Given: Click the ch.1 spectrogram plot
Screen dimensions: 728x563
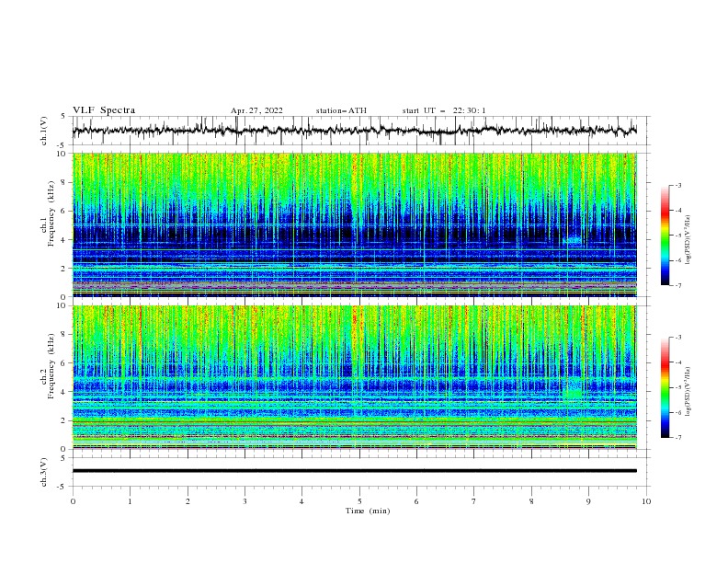Looking at the screenshot, I should pos(354,224).
